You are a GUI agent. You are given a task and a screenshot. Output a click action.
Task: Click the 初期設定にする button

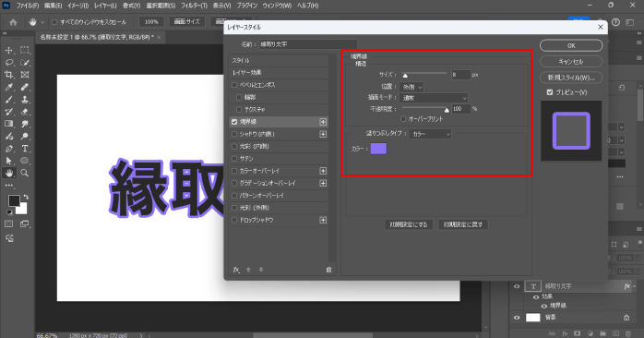pyautogui.click(x=409, y=224)
